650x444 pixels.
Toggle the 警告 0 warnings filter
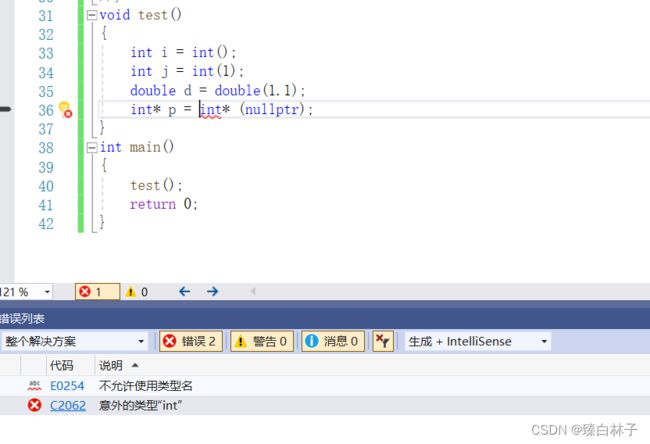coord(262,341)
